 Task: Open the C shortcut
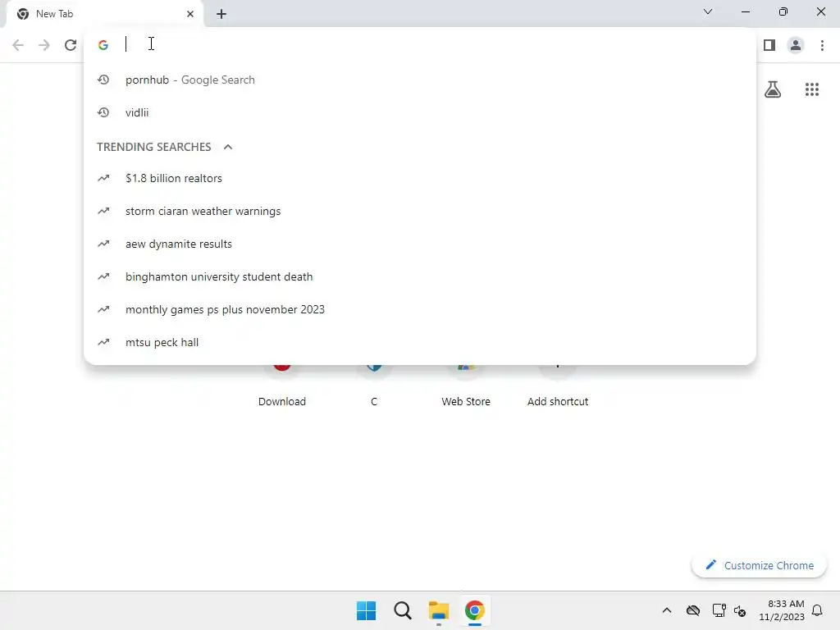(374, 387)
